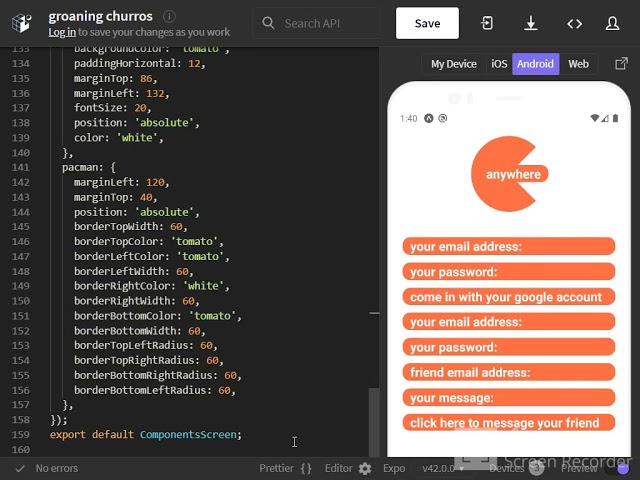This screenshot has width=640, height=480.
Task: Click the paddingHorizontal: 12 code line
Action: pyautogui.click(x=139, y=64)
